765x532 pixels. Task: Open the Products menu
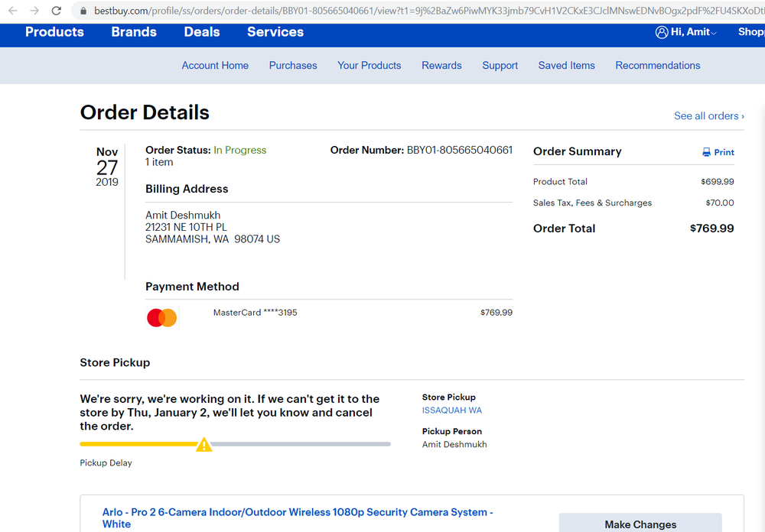54,32
